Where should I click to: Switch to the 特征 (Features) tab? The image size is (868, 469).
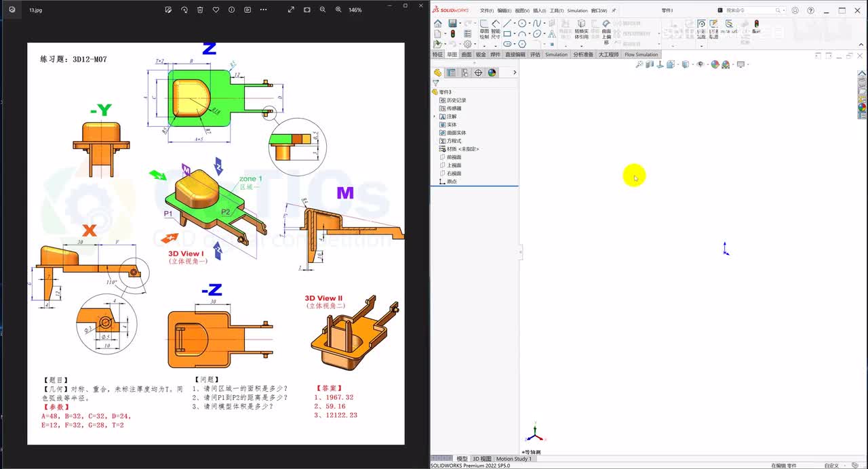437,54
